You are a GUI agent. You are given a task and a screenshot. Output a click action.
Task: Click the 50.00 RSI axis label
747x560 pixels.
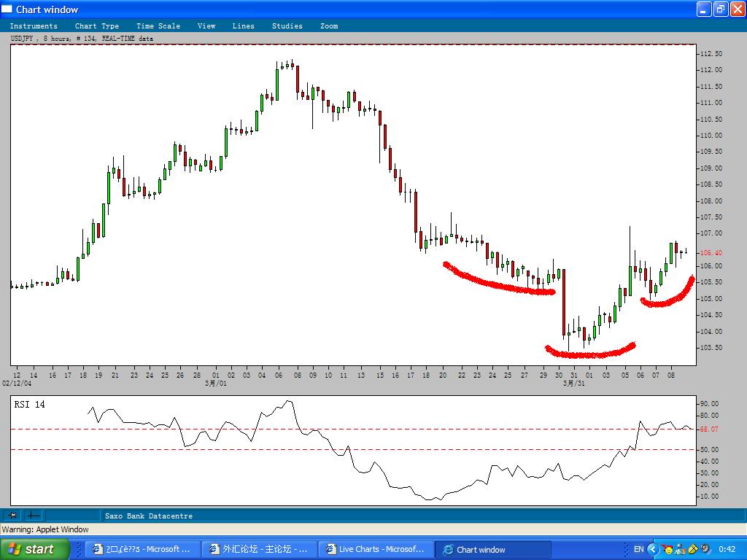point(709,449)
